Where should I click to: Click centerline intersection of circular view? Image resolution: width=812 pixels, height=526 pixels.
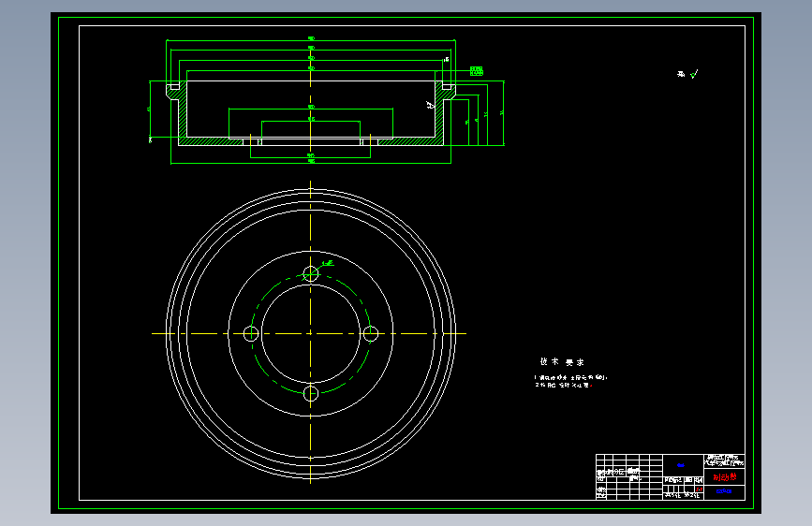[311, 333]
